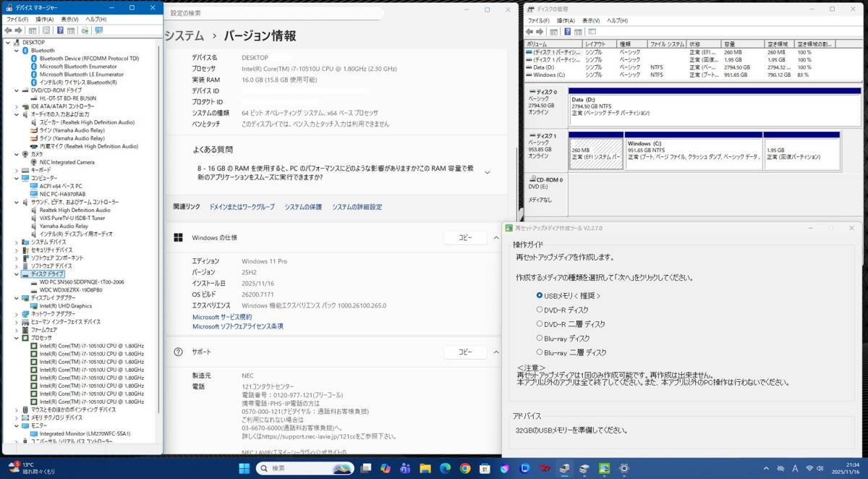Expand the キーボード device category
The height and width of the screenshot is (479, 868).
pos(17,170)
